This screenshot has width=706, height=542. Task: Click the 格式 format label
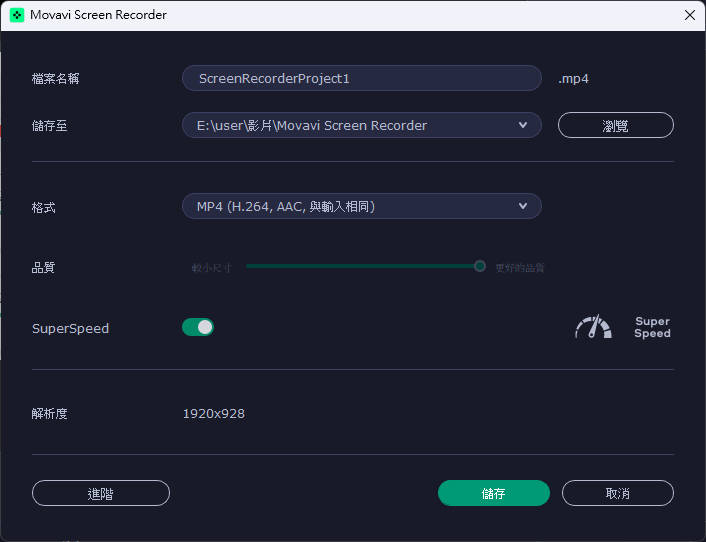tap(44, 208)
